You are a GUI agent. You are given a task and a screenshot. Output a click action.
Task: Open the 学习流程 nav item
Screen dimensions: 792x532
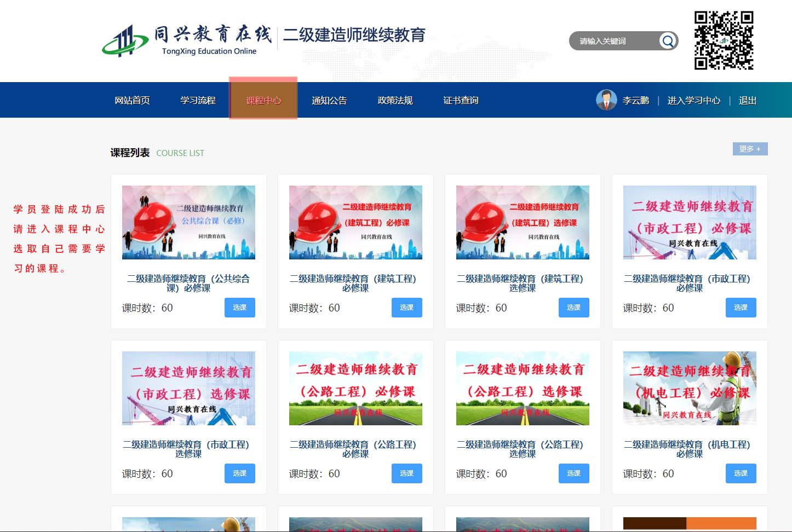point(198,100)
